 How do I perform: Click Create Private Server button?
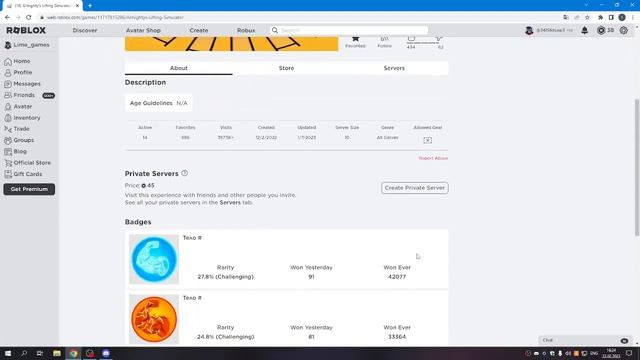[415, 188]
